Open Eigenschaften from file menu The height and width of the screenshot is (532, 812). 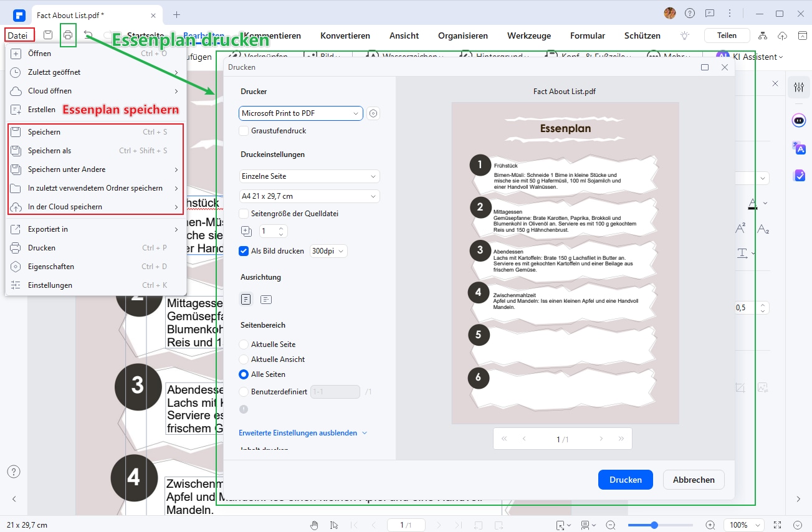coord(95,267)
